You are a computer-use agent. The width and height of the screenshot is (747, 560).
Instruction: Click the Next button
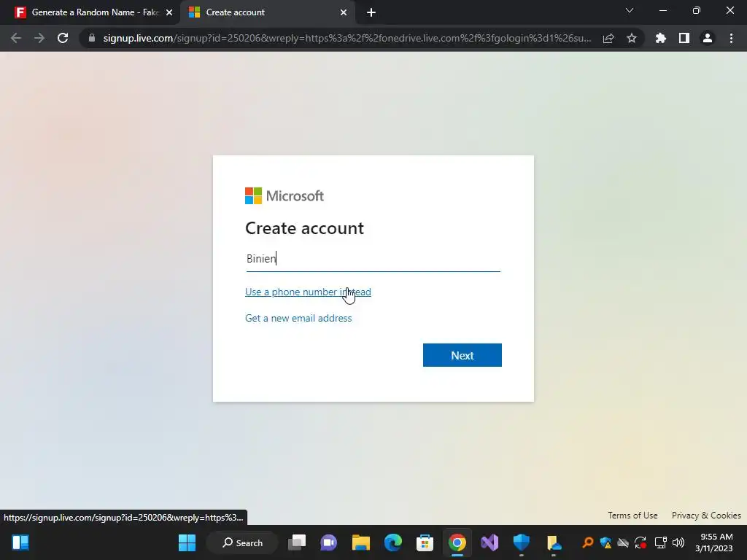coord(462,355)
